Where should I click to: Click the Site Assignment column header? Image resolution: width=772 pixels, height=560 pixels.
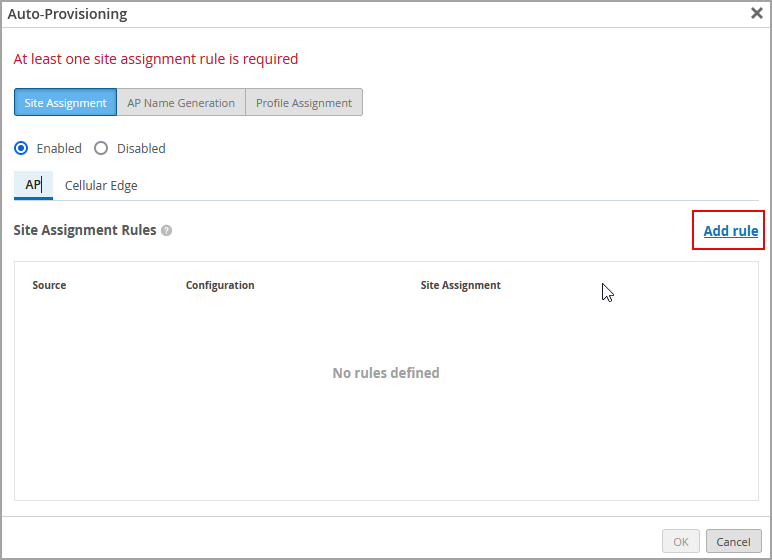[x=460, y=285]
